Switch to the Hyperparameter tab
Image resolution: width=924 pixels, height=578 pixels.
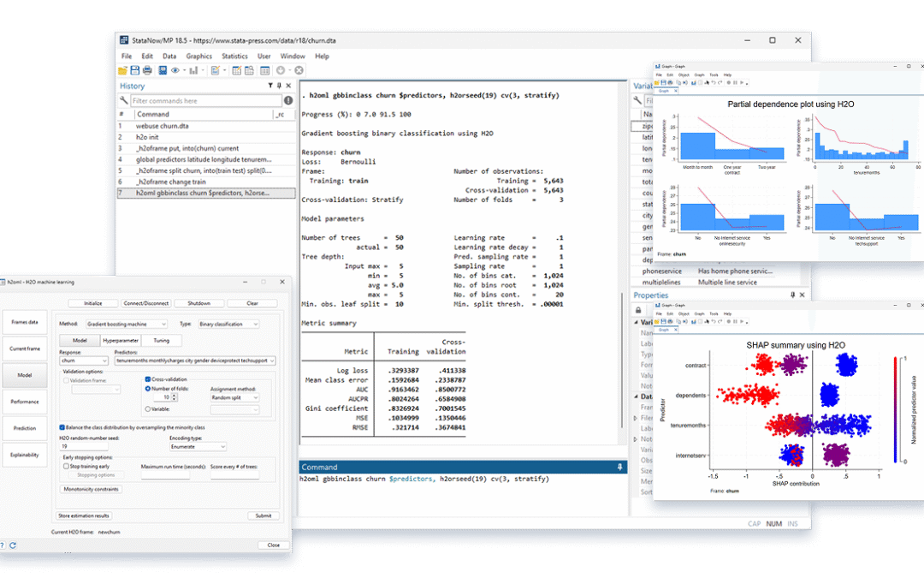point(121,340)
